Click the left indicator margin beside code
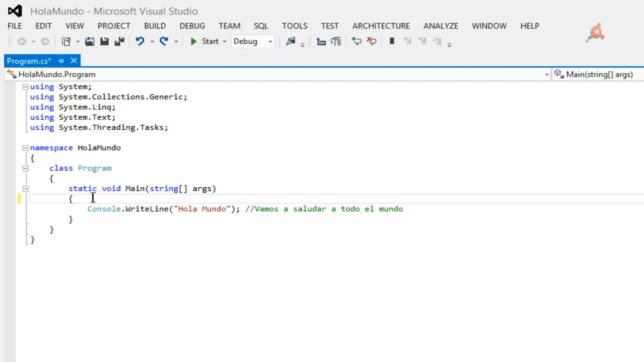644x362 pixels. tap(10, 221)
